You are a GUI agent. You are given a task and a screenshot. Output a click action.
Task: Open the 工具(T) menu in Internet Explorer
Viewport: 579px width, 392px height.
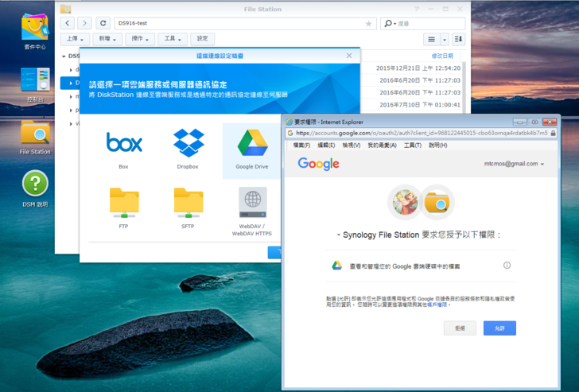[412, 146]
